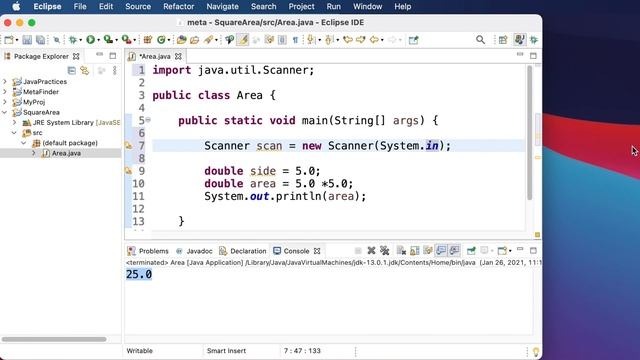640x360 pixels.
Task: Open the Refactor menu
Action: [179, 7]
